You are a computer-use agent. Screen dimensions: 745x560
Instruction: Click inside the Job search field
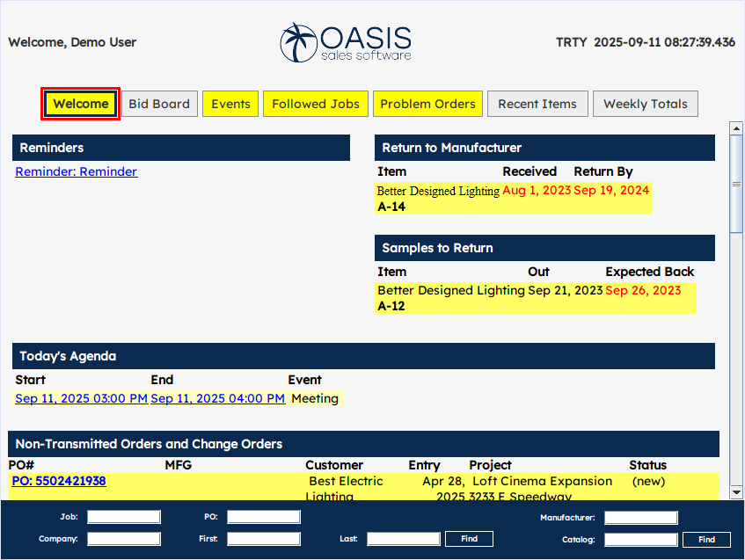coord(123,516)
